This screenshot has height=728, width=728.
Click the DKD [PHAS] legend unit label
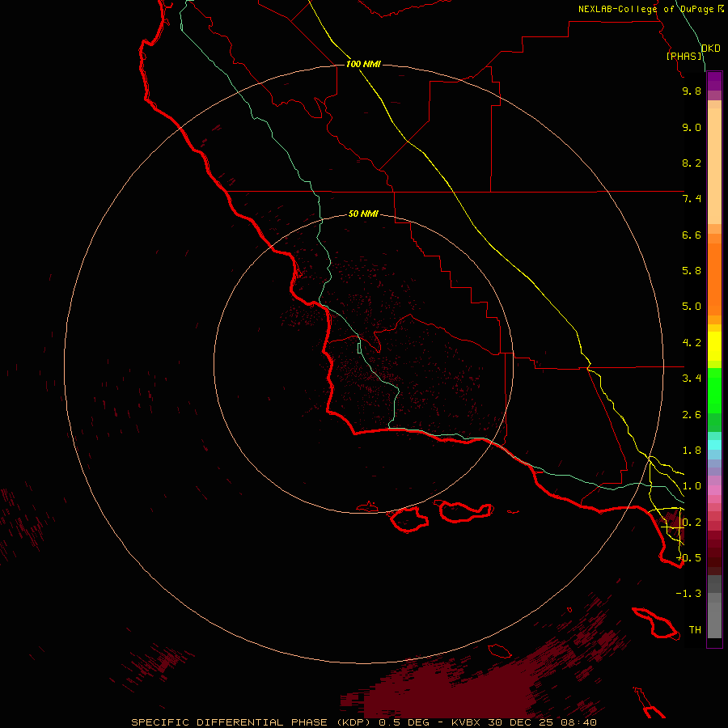coord(692,52)
